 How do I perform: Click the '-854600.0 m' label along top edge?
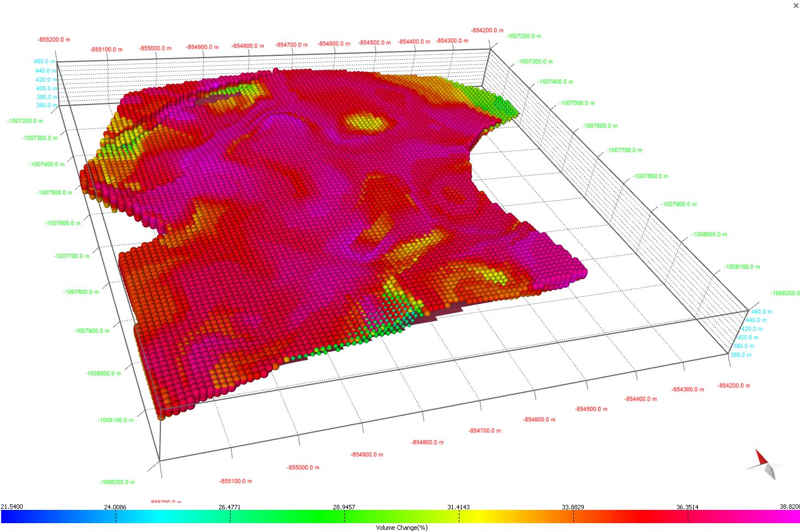(334, 44)
